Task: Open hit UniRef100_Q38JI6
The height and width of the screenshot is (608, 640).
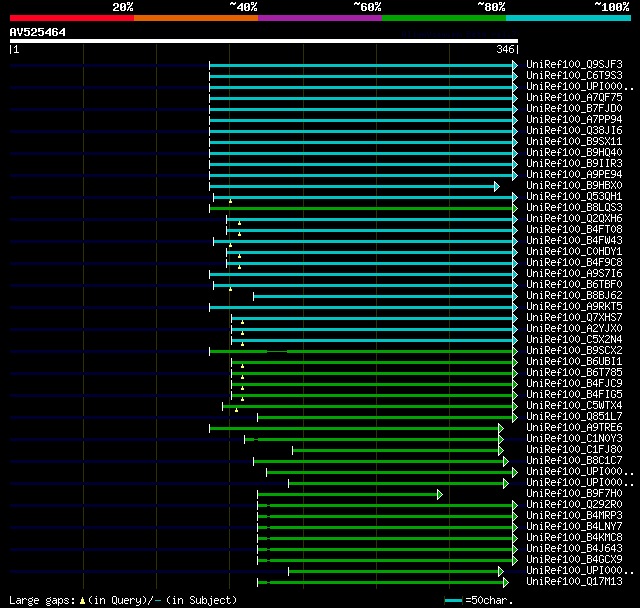Action: coord(574,131)
